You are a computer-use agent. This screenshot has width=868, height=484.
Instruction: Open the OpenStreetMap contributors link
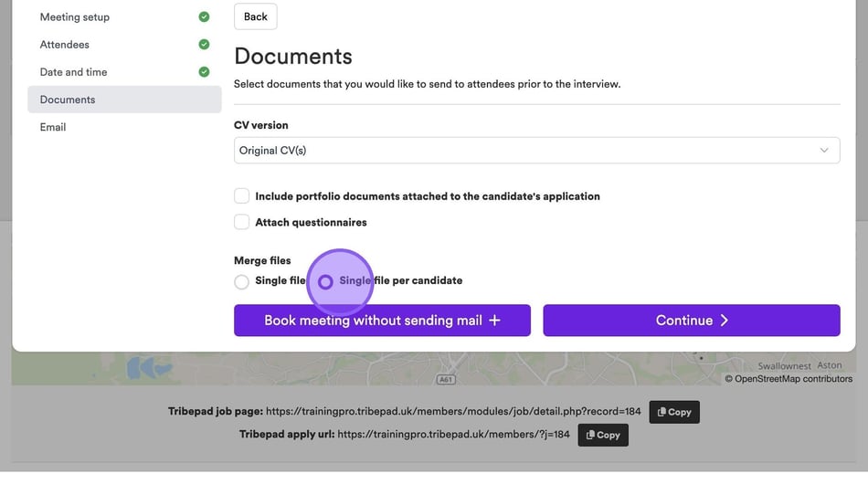[x=793, y=379]
